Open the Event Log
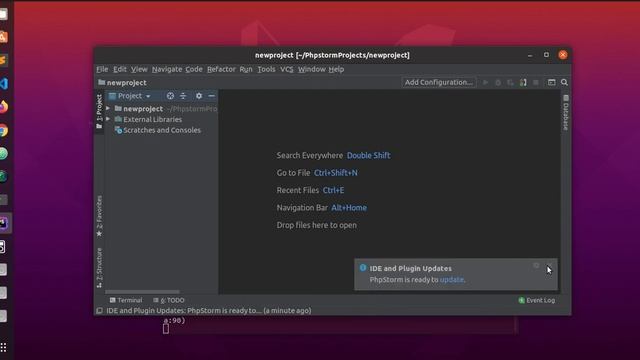The height and width of the screenshot is (360, 640). click(x=536, y=300)
